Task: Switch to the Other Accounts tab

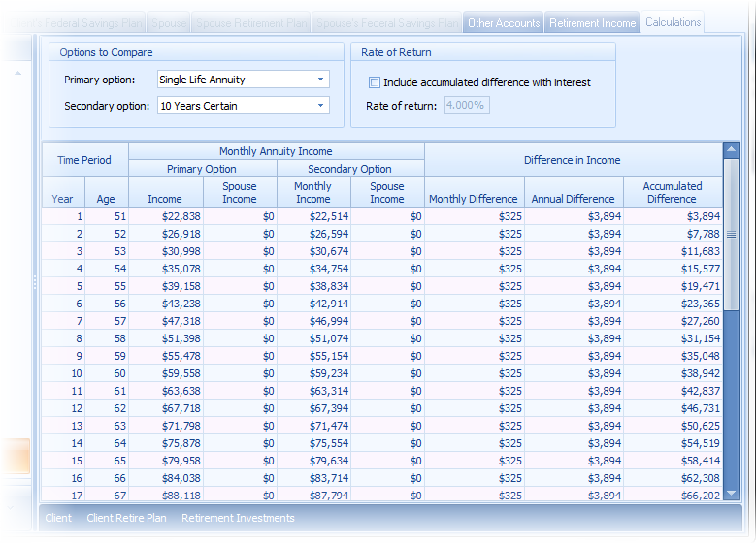Action: pos(503,23)
